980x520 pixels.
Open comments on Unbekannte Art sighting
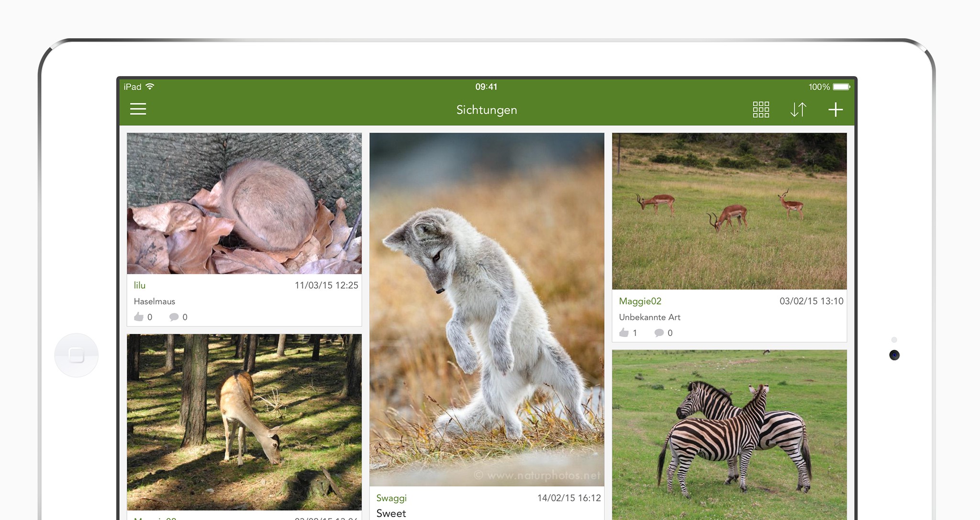coord(659,333)
